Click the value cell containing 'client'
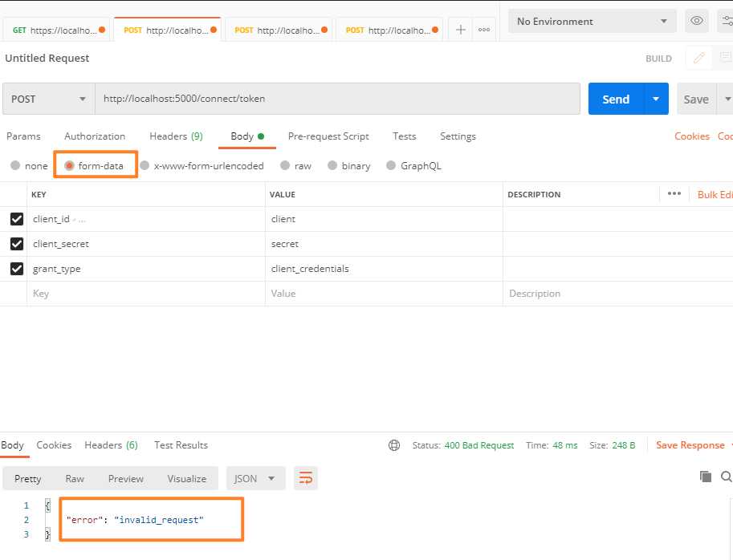This screenshot has height=560, width=733. point(384,219)
